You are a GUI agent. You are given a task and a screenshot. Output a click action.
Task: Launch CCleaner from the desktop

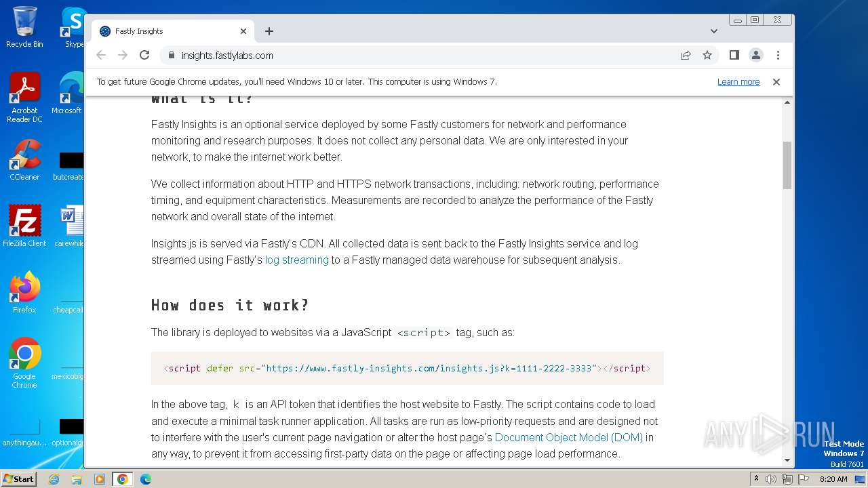(x=24, y=160)
